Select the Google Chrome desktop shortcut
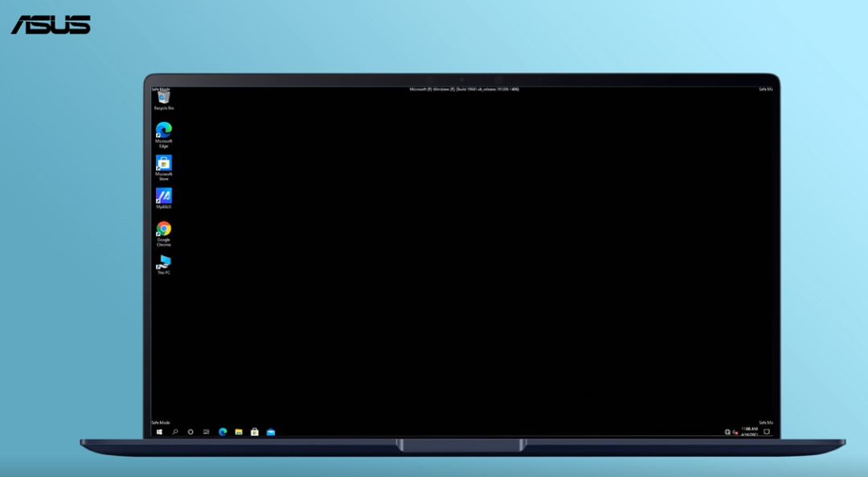868x477 pixels. (163, 234)
